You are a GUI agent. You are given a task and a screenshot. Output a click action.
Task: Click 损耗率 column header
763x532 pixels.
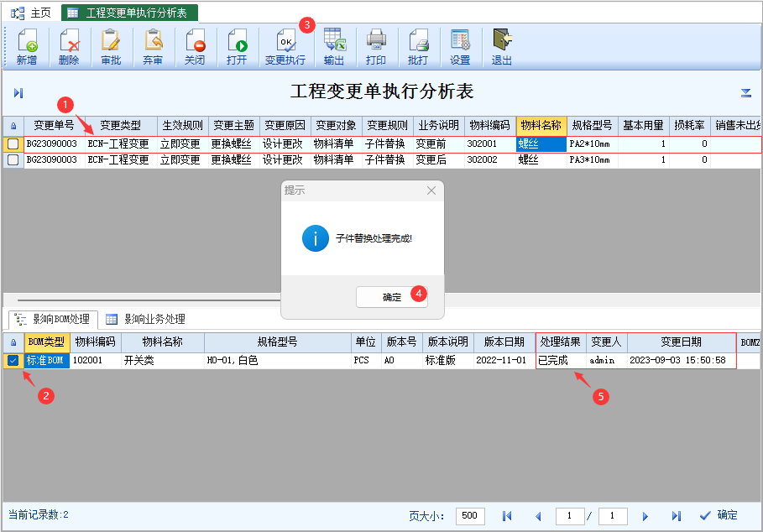click(x=689, y=126)
